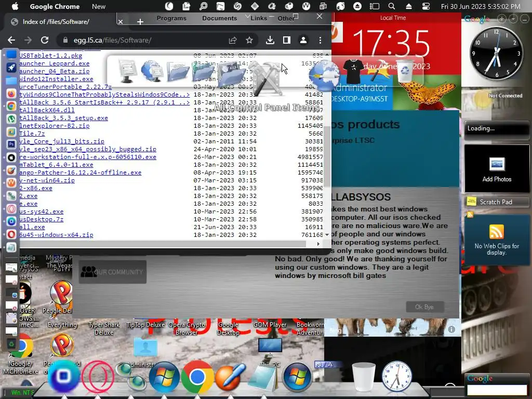Reload the Chrome page
532x399 pixels.
click(x=45, y=40)
